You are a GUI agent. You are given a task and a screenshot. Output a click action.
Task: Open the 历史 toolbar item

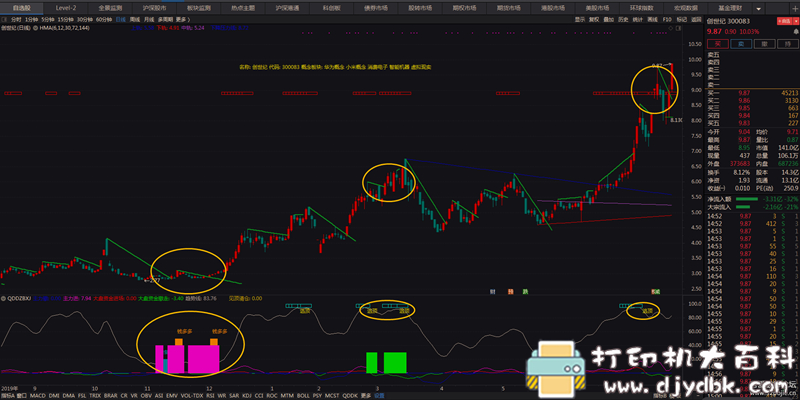[x=623, y=20]
